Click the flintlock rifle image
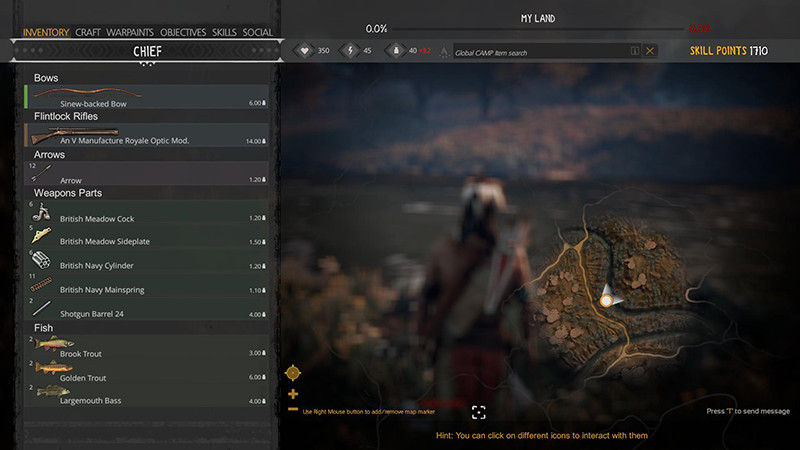The width and height of the screenshot is (800, 450). [74, 134]
